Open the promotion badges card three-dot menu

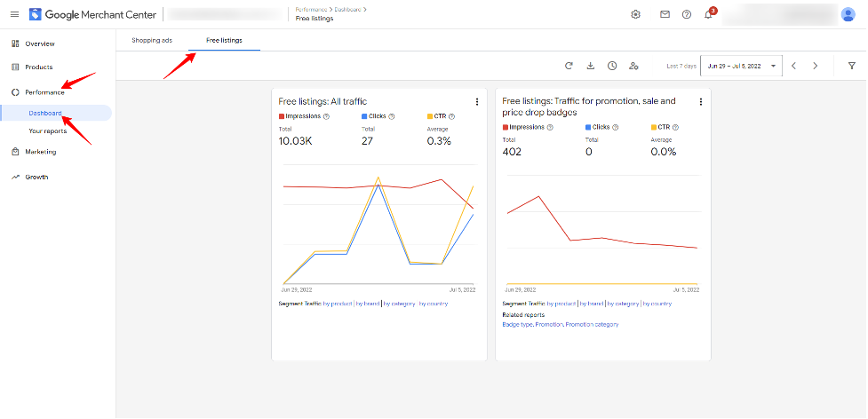coord(701,102)
